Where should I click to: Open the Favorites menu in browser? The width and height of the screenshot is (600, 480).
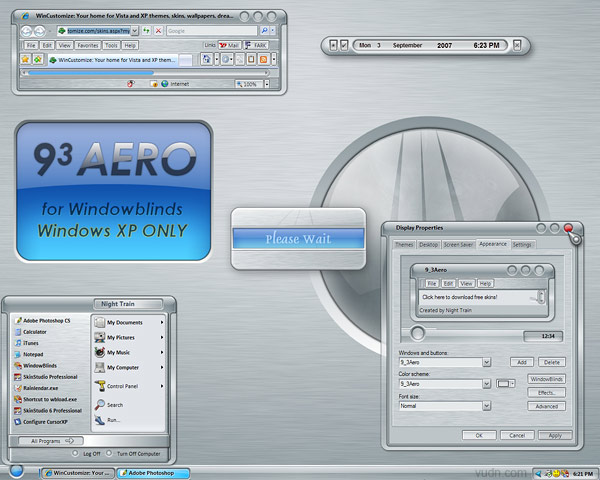pyautogui.click(x=88, y=45)
